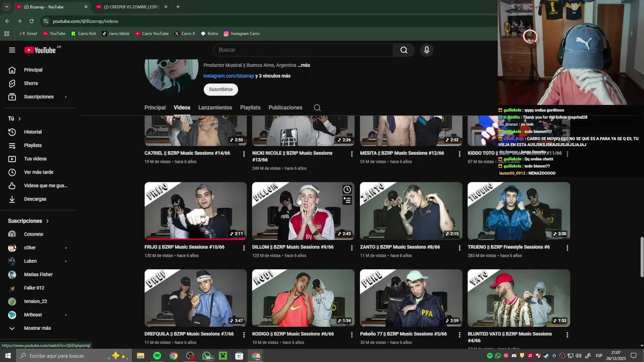
Task: Open the Instagram Carro bookmark
Action: [242, 34]
